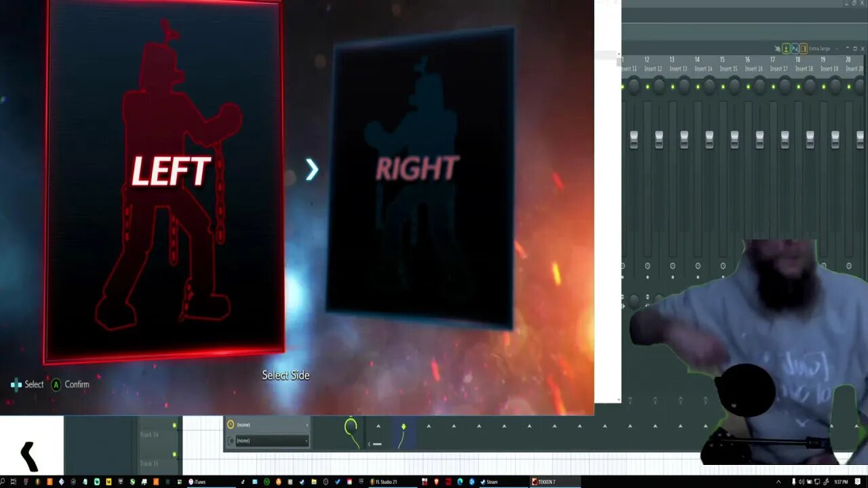Open the volume tray icon

pyautogui.click(x=802, y=481)
